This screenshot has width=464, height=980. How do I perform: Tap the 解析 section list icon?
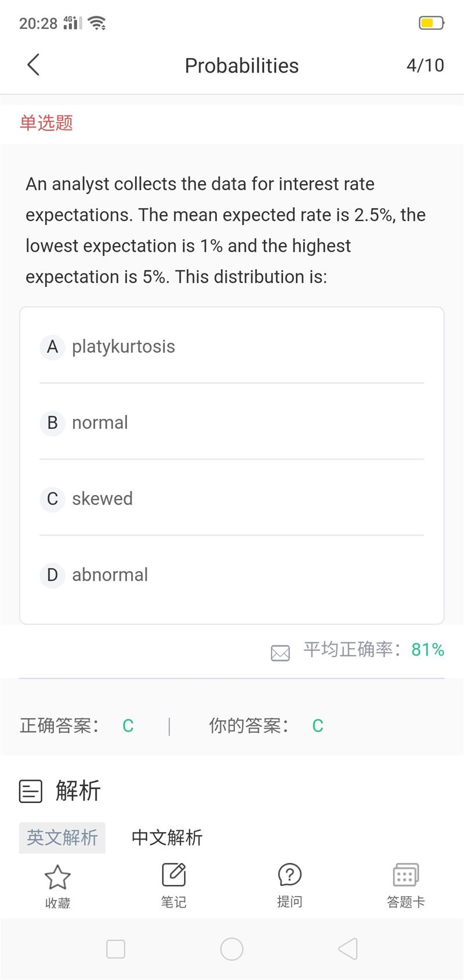31,791
